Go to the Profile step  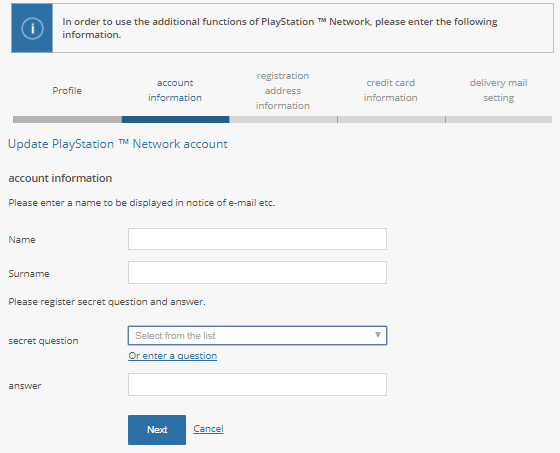coord(67,91)
